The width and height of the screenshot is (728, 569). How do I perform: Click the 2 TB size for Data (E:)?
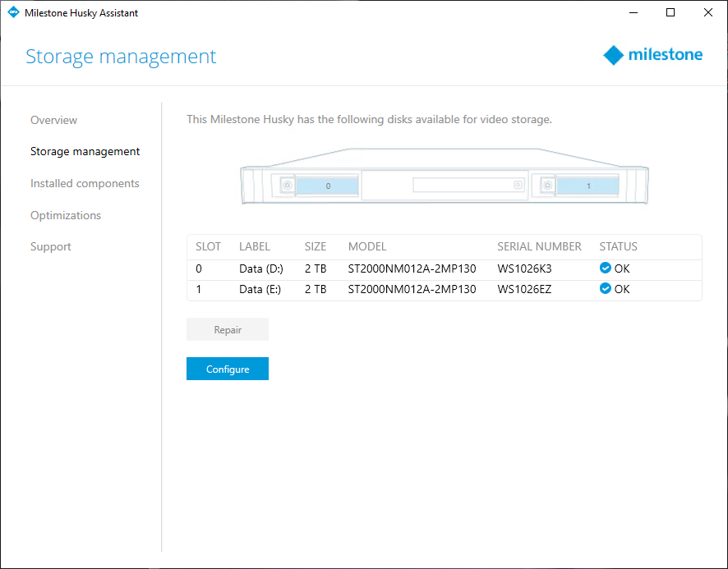[x=316, y=289]
